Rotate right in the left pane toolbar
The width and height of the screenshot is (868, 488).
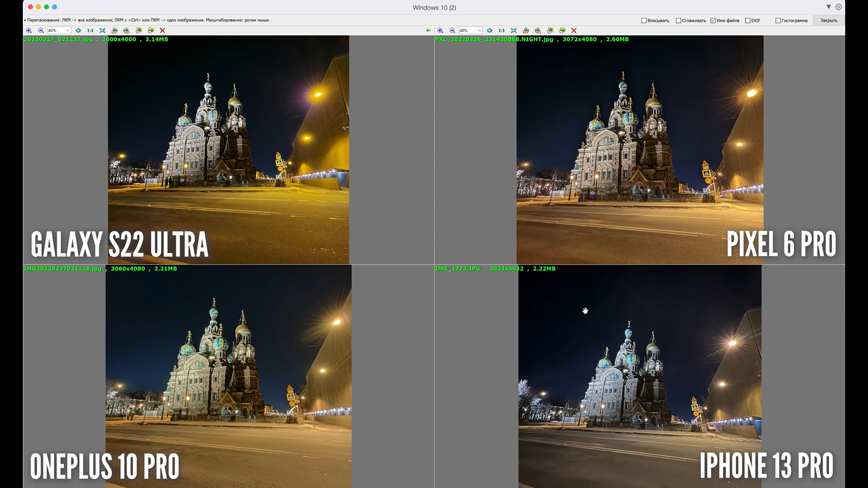click(126, 30)
